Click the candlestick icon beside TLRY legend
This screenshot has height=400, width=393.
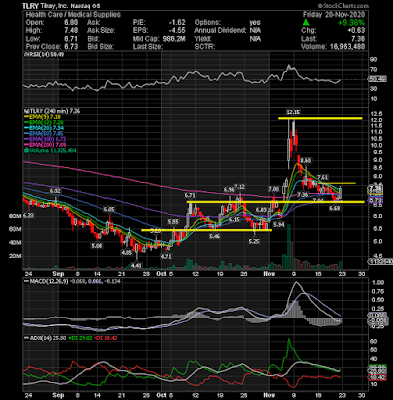coord(26,111)
